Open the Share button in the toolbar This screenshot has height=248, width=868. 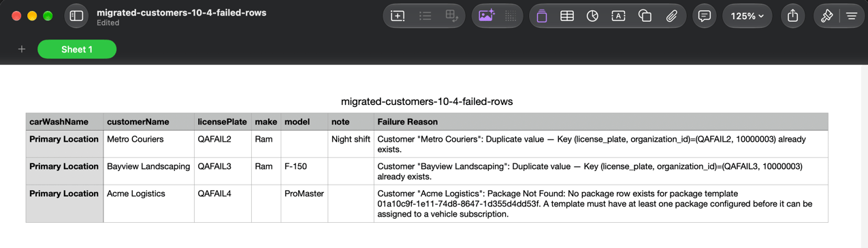(792, 16)
